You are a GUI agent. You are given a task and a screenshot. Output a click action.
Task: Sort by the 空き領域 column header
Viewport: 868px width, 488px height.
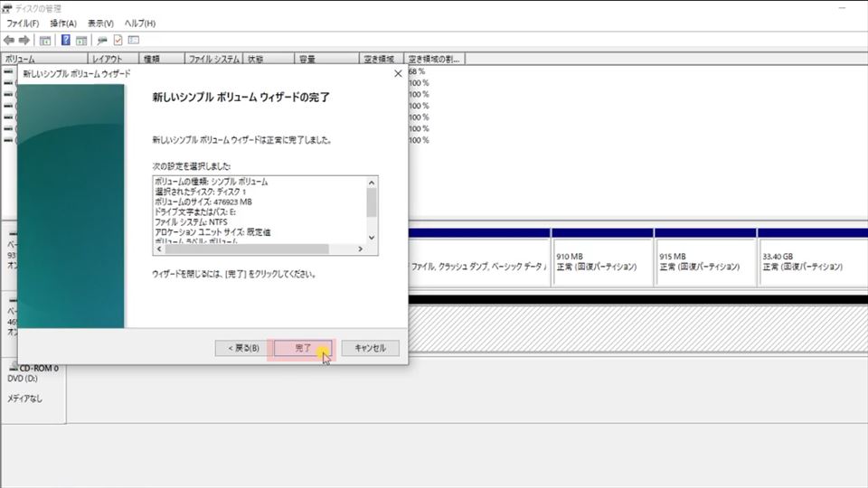382,59
